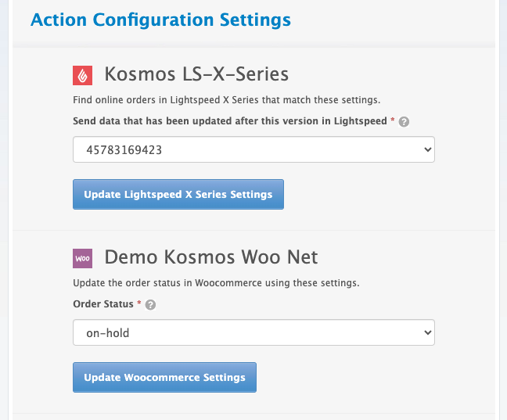507x420 pixels.
Task: Click 'Update the order status in Woocommerce' description
Action: coord(216,282)
